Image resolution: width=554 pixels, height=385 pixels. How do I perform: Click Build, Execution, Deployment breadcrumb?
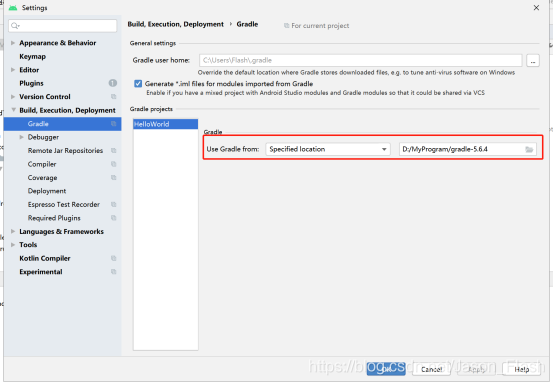[x=176, y=24]
